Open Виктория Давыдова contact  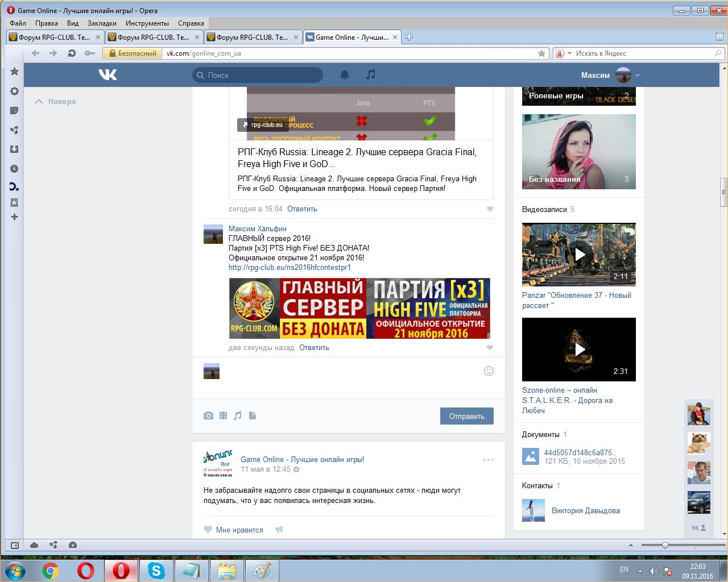click(585, 510)
